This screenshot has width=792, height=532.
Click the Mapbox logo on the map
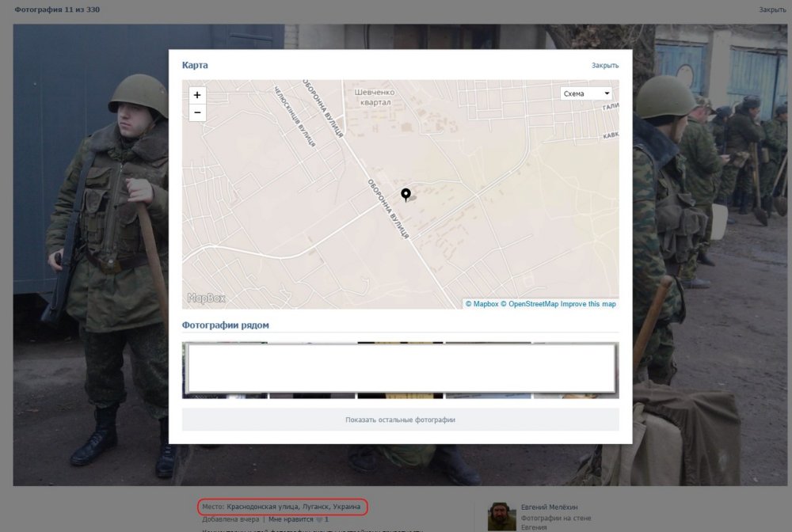pyautogui.click(x=207, y=298)
